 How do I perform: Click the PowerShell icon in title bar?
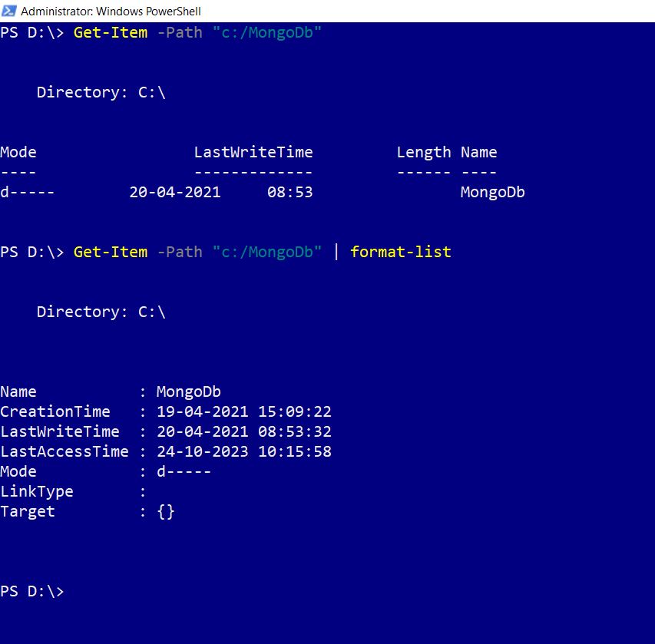[x=9, y=11]
